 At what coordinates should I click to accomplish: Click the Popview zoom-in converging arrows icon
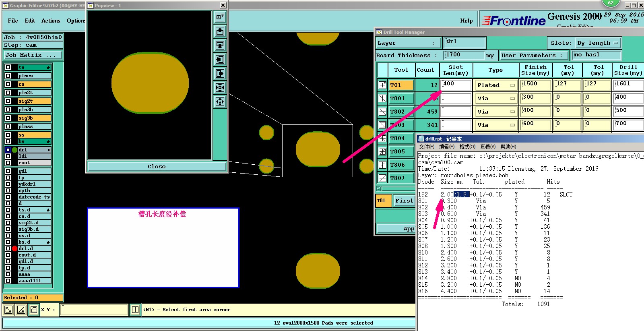[x=220, y=87]
